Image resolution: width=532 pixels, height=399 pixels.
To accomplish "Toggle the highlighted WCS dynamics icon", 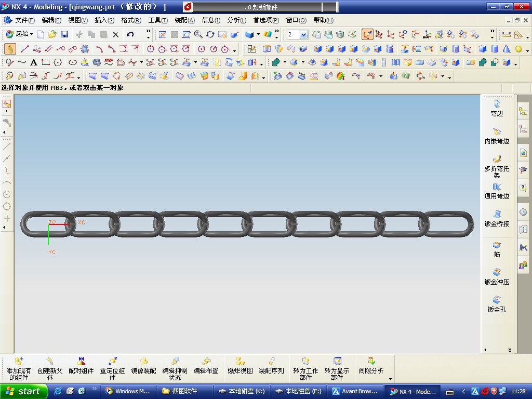I will [x=367, y=34].
